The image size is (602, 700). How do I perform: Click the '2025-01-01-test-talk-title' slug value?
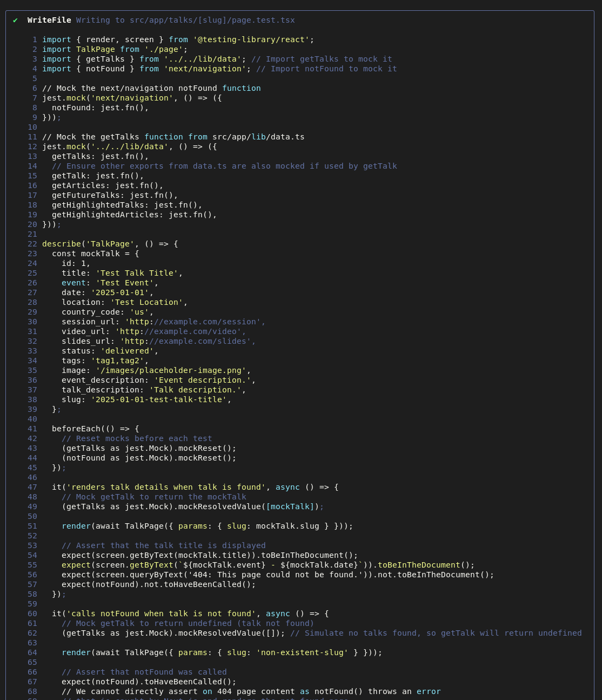coord(158,399)
